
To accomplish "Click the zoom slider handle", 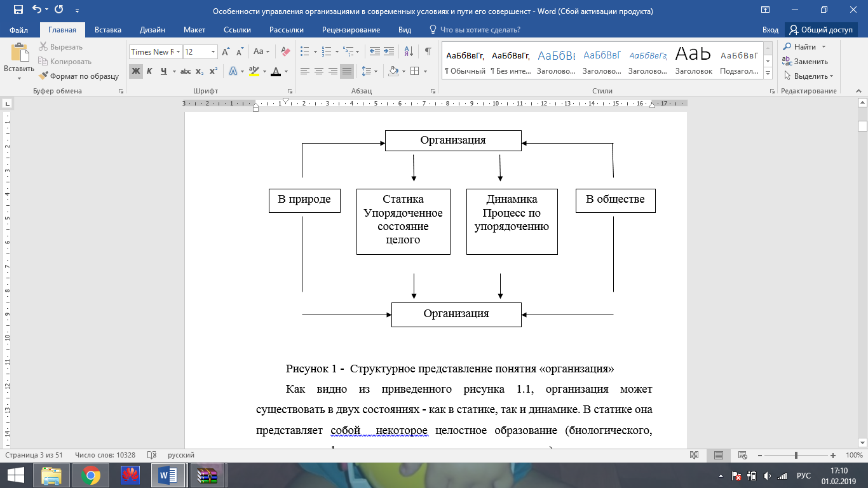I will tap(796, 455).
